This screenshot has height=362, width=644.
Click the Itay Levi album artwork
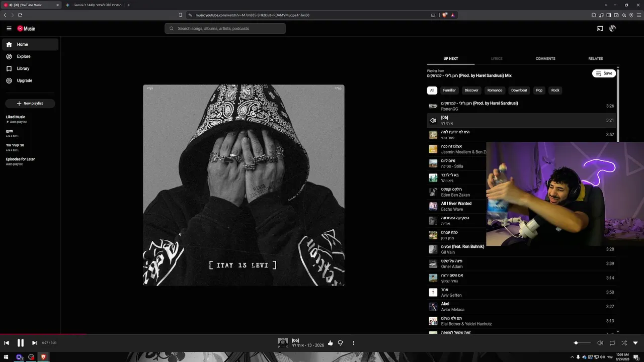[244, 185]
